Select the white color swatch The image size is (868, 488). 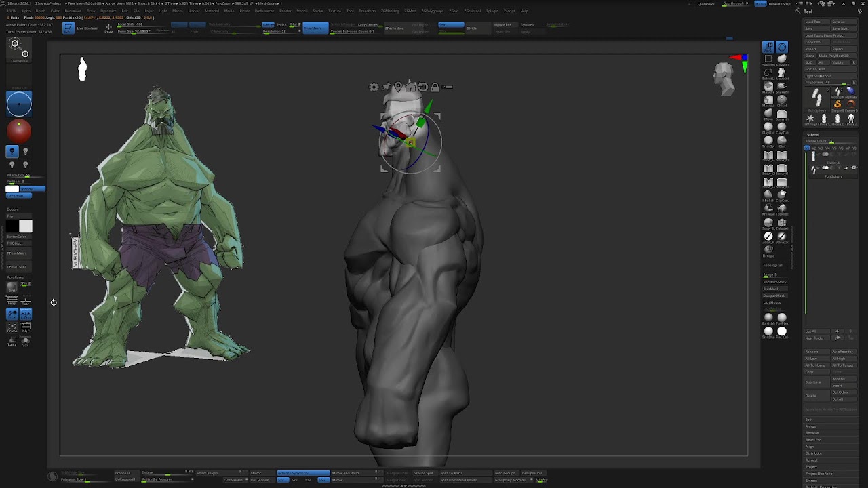(x=25, y=226)
